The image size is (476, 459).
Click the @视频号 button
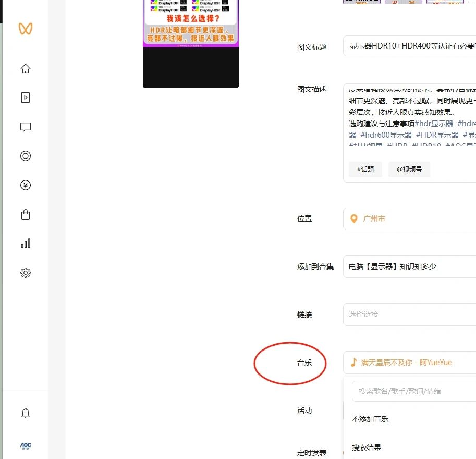click(409, 169)
